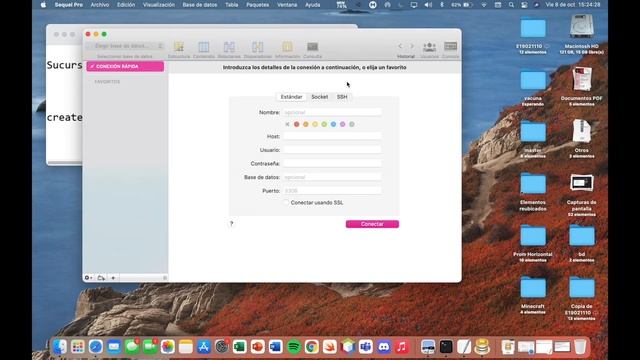The height and width of the screenshot is (360, 640).
Task: Click the Usuario input field
Action: click(332, 150)
